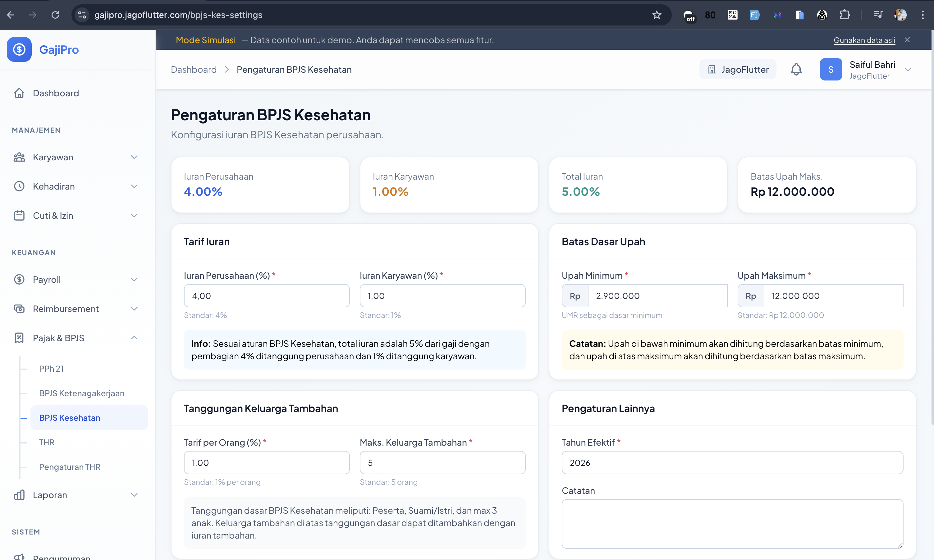Open the user profile dropdown chevron
This screenshot has width=934, height=560.
(x=908, y=69)
